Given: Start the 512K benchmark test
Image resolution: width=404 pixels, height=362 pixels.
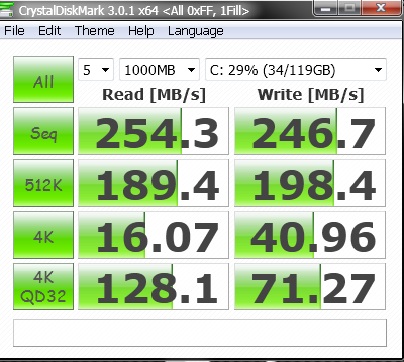Looking at the screenshot, I should (x=43, y=183).
